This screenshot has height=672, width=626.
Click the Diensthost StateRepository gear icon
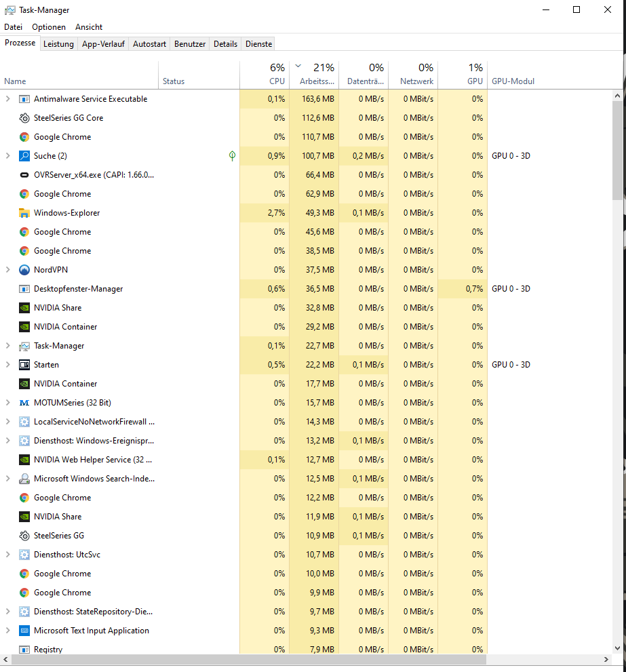pos(24,612)
